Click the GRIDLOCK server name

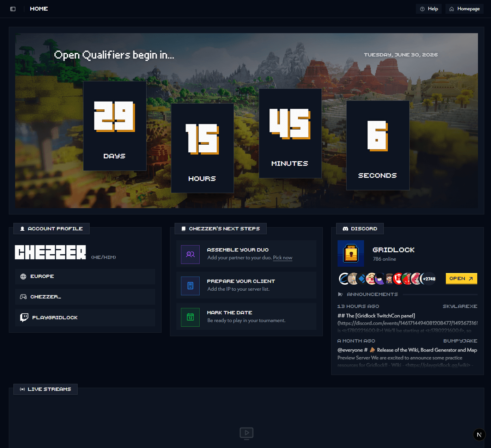coord(394,250)
